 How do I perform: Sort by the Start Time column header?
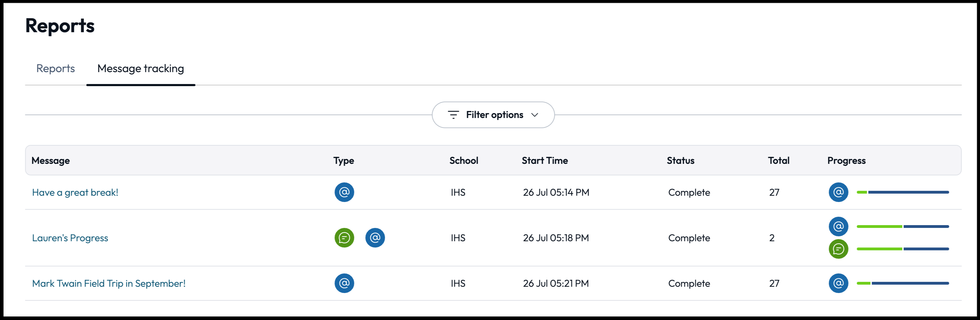coord(545,160)
